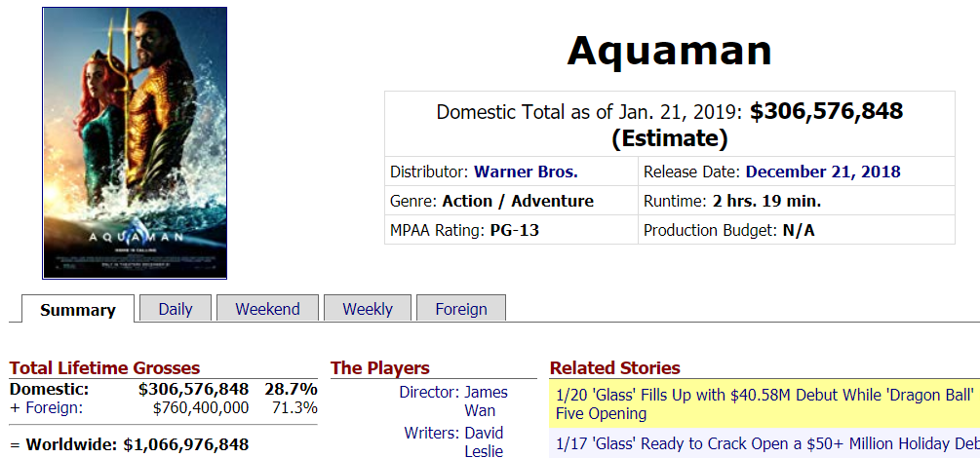
Task: Open Director link in The Players
Action: coord(427,393)
